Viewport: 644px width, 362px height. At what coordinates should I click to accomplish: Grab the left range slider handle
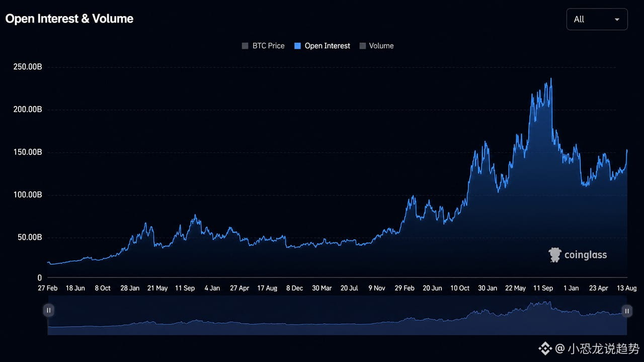tap(49, 311)
